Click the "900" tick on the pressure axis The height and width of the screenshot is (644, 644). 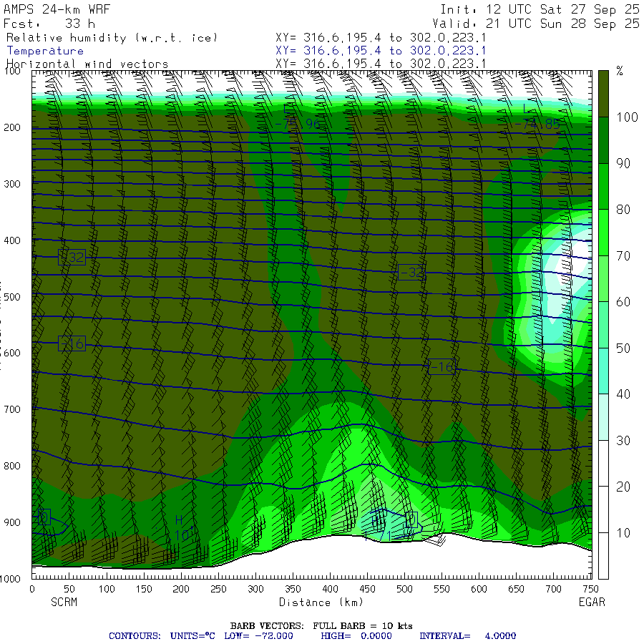tap(12, 522)
